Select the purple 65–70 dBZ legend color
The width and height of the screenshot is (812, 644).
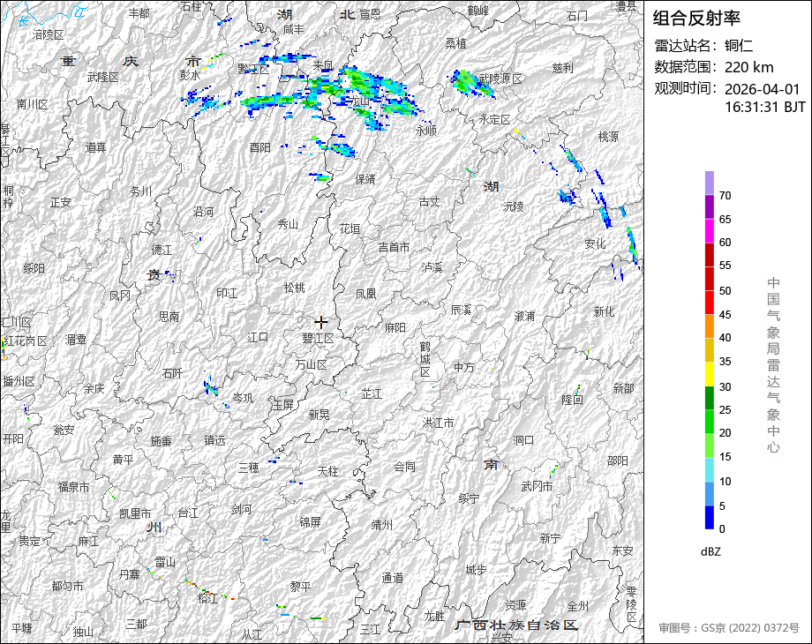pos(709,207)
